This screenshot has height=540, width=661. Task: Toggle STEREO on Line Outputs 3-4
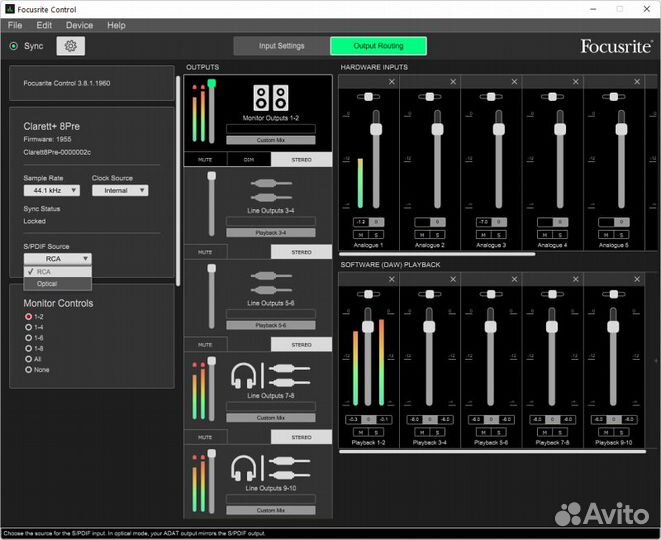pos(301,252)
